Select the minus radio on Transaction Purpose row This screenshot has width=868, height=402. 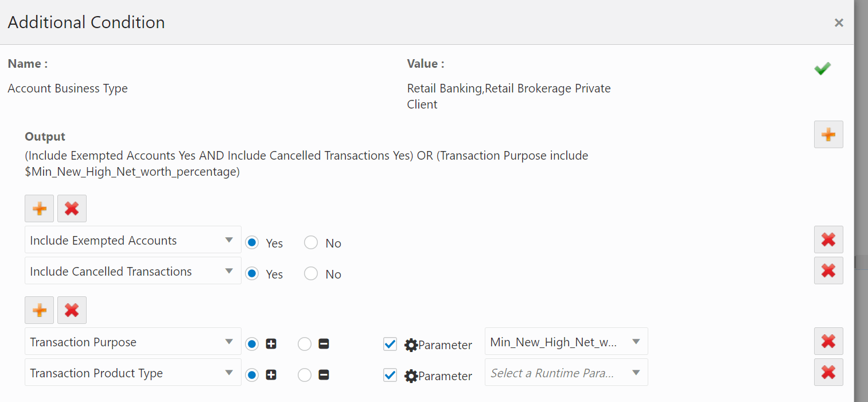304,343
